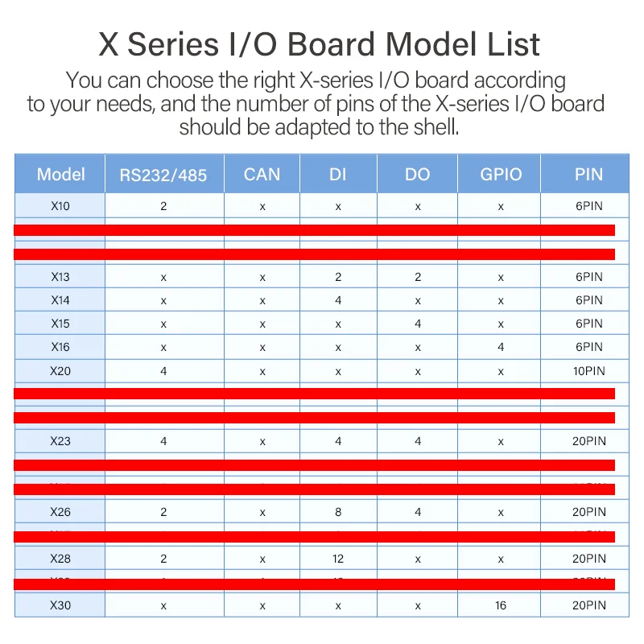Click the X26 model cell
This screenshot has height=644, width=644.
click(60, 512)
